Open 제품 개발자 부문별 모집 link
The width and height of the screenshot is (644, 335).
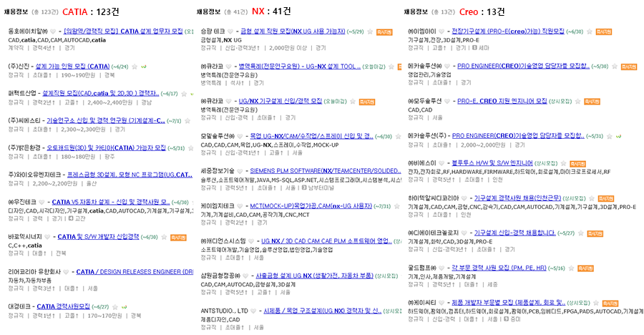[x=509, y=303]
